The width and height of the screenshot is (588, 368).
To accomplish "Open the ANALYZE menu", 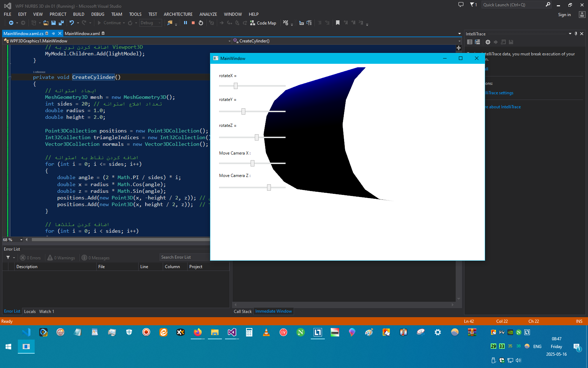I will pyautogui.click(x=208, y=14).
